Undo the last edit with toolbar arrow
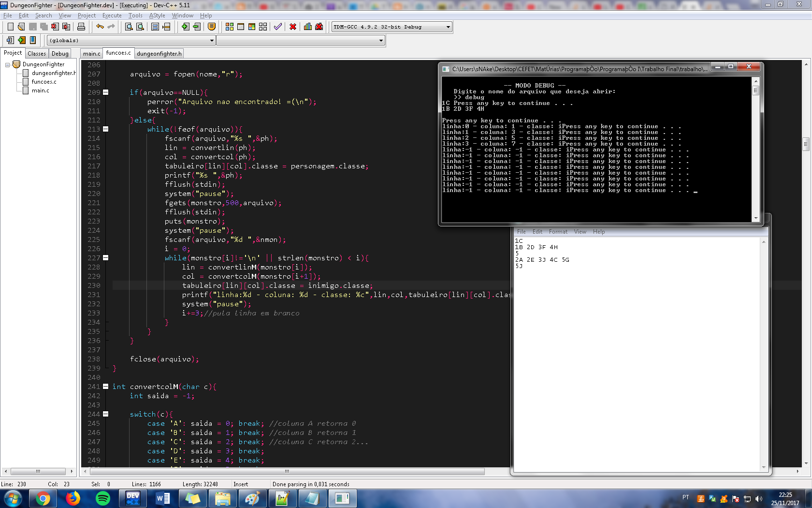 [x=100, y=27]
